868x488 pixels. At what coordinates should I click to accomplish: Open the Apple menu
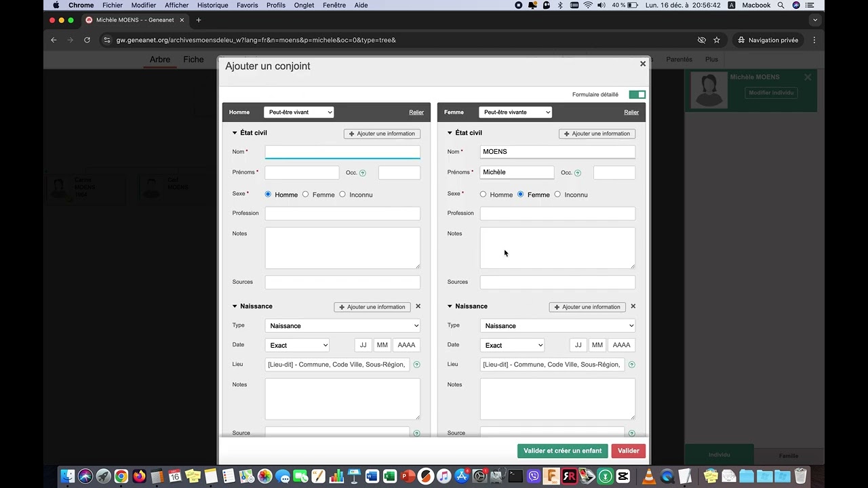[x=56, y=5]
